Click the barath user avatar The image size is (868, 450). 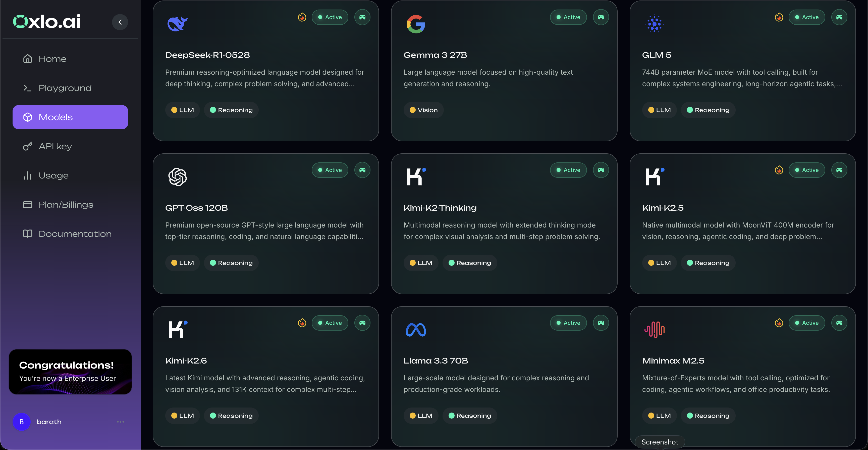22,422
